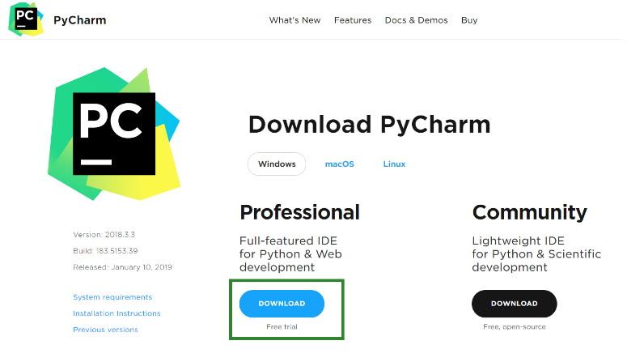The height and width of the screenshot is (362, 644).
Task: Click the 'Released: January 10, 2019' text
Action: pos(122,267)
